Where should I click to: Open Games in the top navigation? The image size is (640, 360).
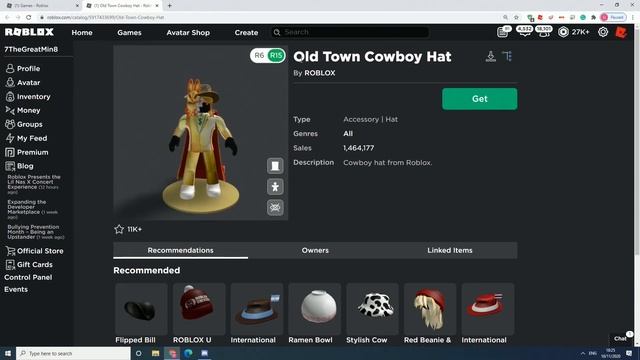pos(129,33)
